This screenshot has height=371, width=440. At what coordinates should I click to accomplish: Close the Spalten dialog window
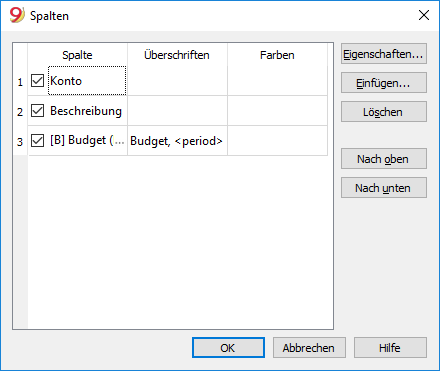[424, 15]
